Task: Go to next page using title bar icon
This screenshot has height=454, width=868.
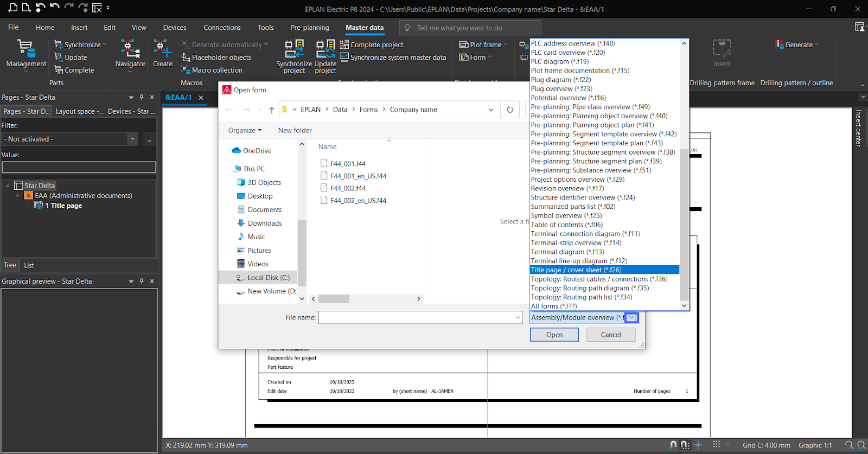Action: 26,8
